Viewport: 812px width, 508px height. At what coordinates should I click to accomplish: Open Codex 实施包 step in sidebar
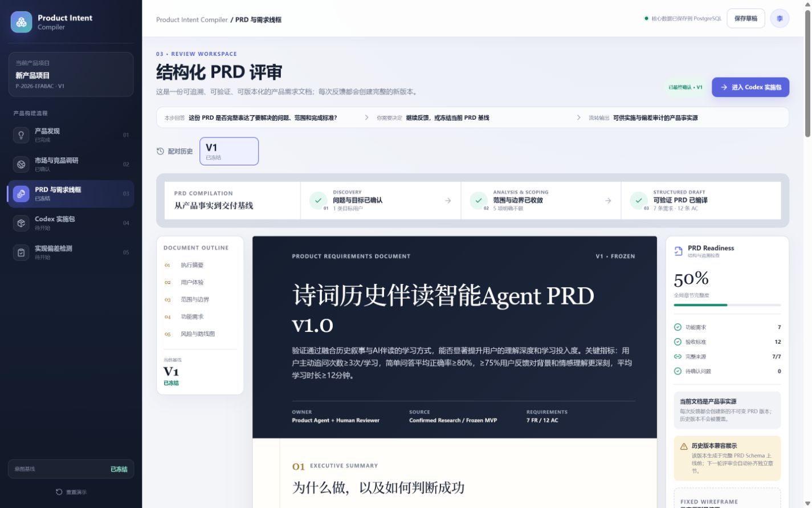[x=71, y=223]
